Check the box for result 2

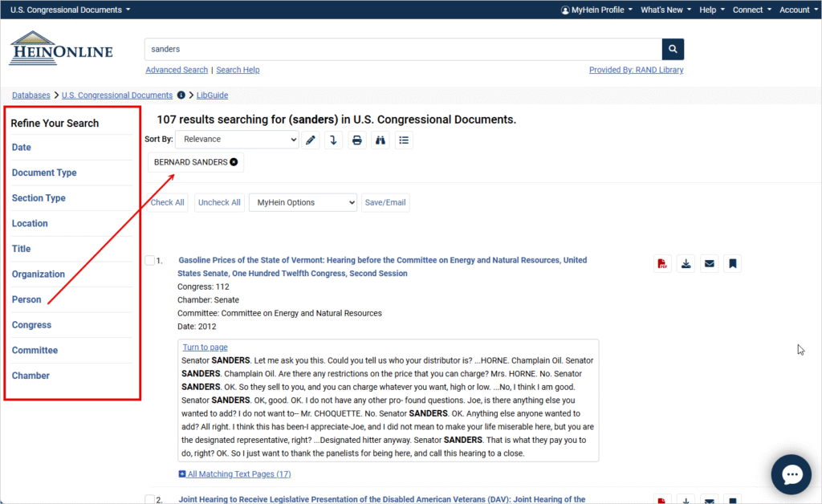tap(150, 499)
